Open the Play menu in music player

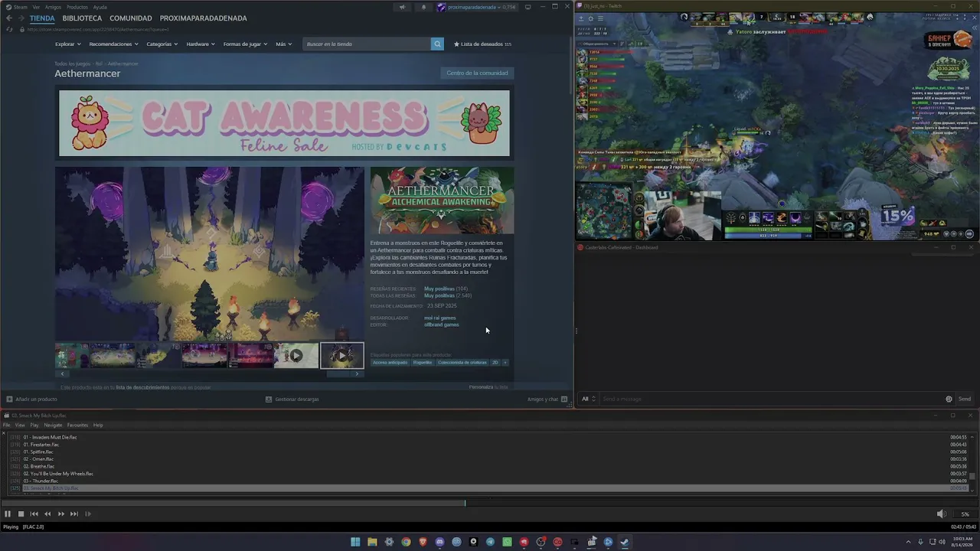point(34,425)
